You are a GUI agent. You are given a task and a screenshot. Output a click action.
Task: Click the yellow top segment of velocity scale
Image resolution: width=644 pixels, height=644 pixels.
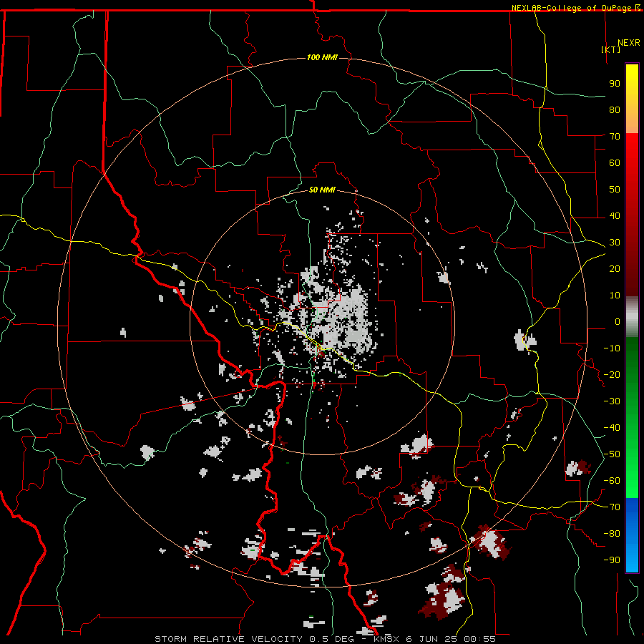(632, 99)
